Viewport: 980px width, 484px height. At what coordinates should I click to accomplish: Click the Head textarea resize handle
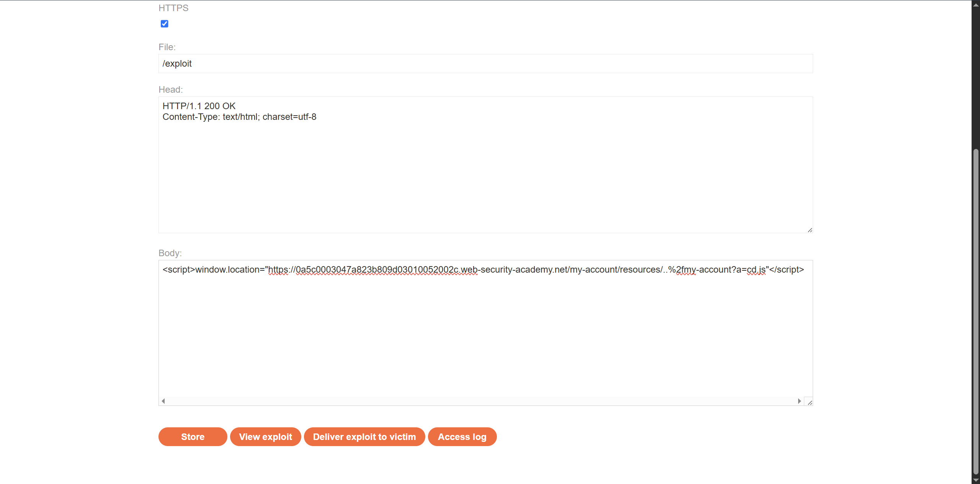810,230
